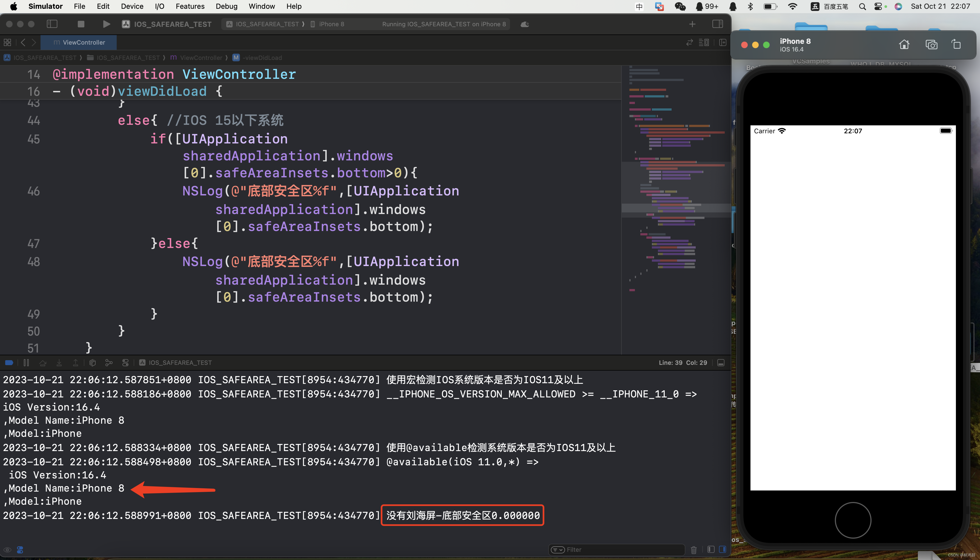Open Spotlight search in menu bar
This screenshot has width=980, height=560.
tap(862, 6)
